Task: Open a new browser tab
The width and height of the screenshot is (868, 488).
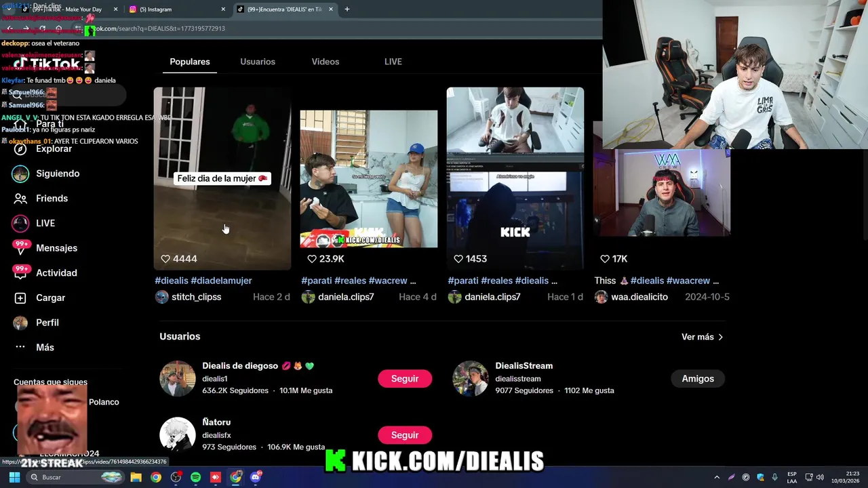Action: coord(347,9)
